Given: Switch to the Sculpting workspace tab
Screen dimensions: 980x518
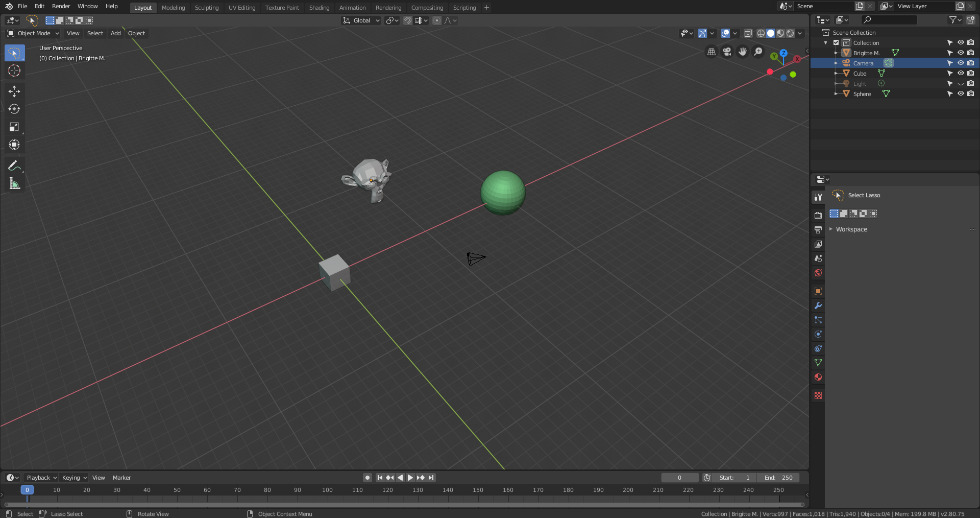Looking at the screenshot, I should point(207,8).
